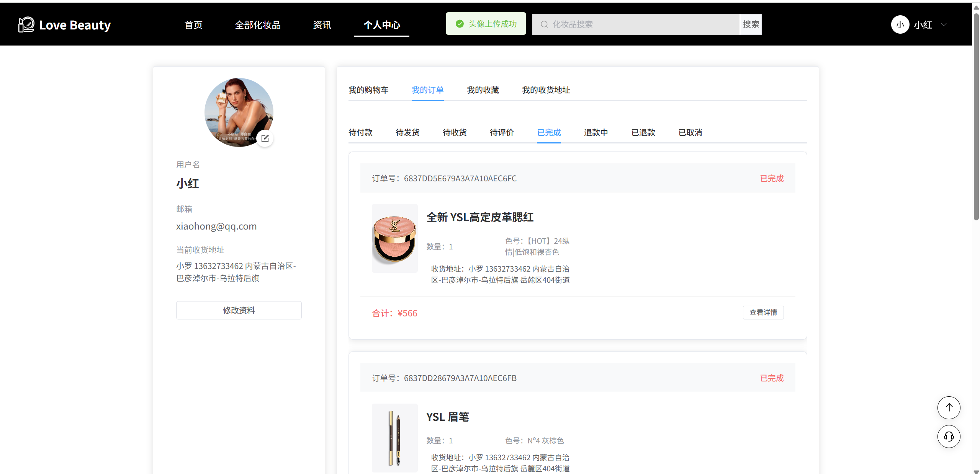
Task: Click the search magnifier icon
Action: [544, 24]
